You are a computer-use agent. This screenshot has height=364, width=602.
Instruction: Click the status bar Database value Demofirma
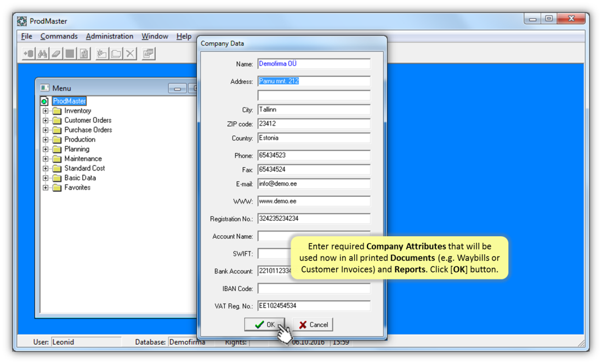pos(187,342)
